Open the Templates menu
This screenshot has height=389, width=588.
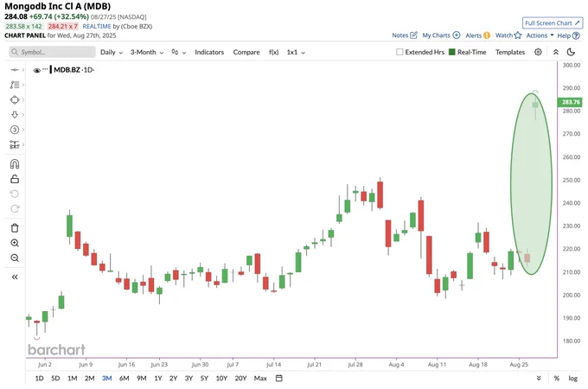(510, 52)
